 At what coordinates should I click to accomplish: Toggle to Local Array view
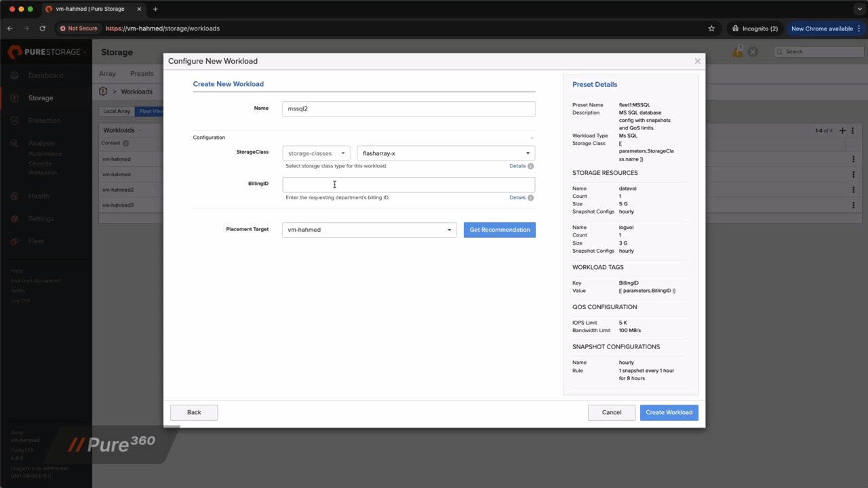[x=116, y=110]
